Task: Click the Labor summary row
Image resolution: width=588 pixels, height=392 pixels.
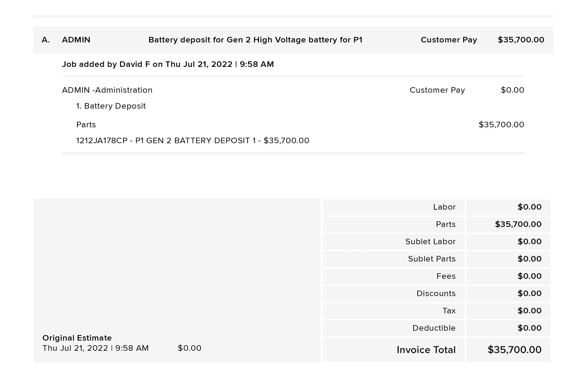Action: [x=437, y=207]
